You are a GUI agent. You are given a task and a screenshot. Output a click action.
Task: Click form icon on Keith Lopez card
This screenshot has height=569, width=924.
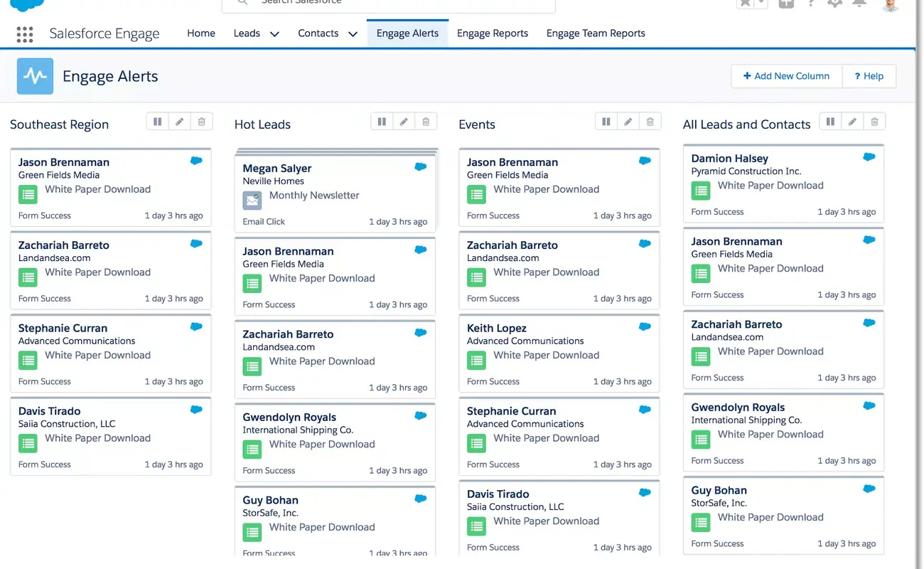tap(476, 361)
